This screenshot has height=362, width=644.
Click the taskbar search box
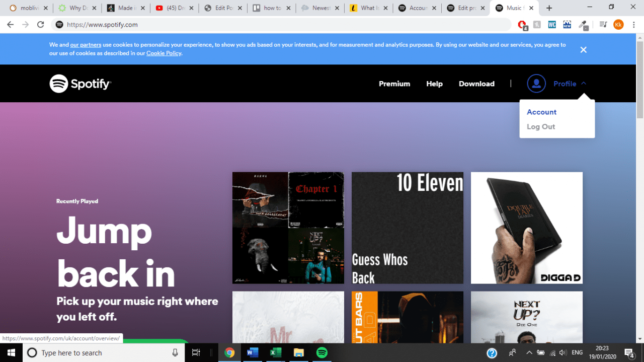[x=104, y=352]
